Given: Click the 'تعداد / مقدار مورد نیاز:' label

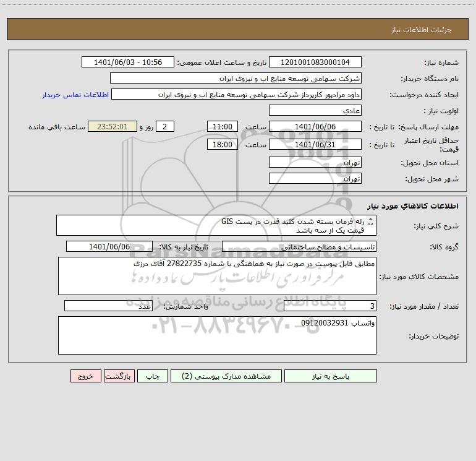Looking at the screenshot, I should (x=424, y=307).
